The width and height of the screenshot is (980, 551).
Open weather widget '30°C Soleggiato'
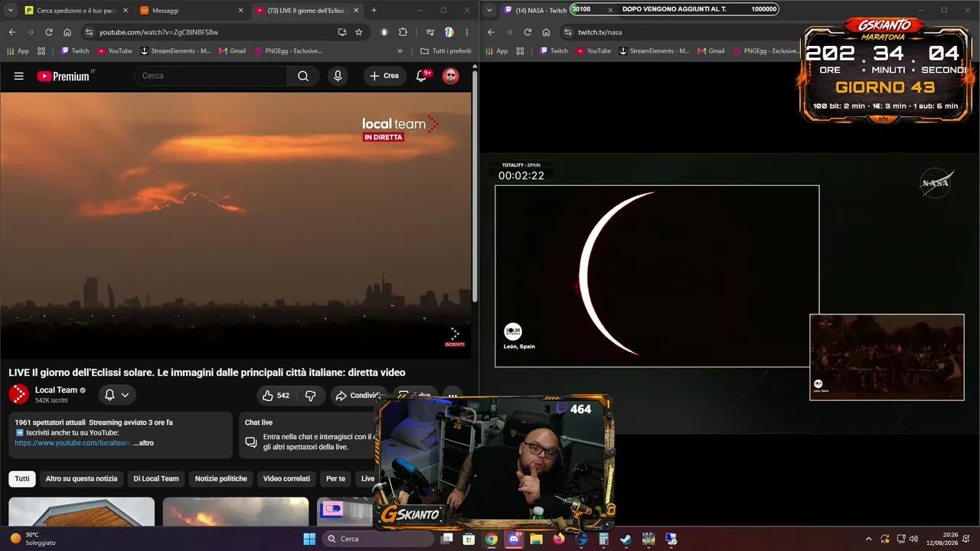click(33, 539)
